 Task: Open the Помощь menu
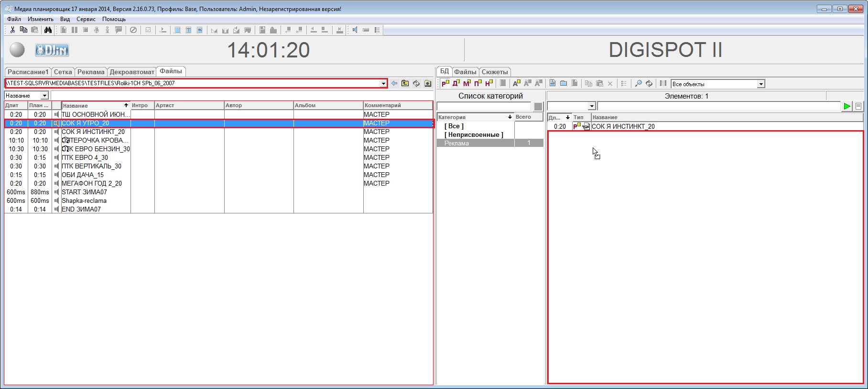pos(114,19)
